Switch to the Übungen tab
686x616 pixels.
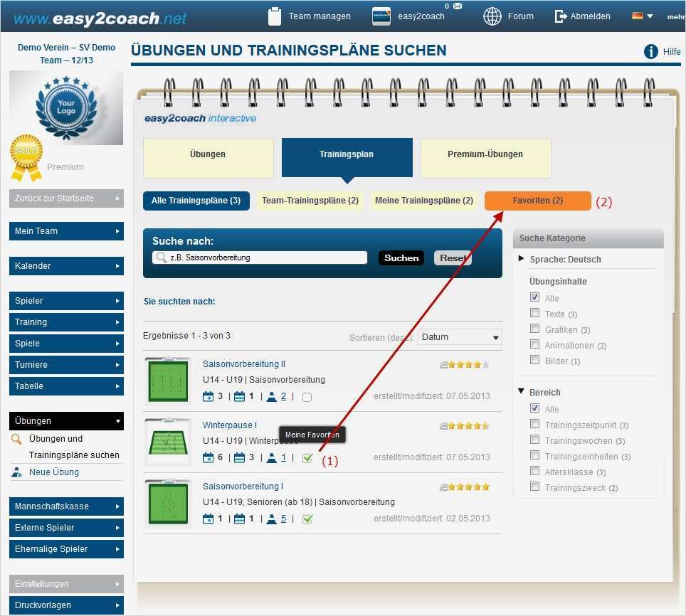pos(209,158)
